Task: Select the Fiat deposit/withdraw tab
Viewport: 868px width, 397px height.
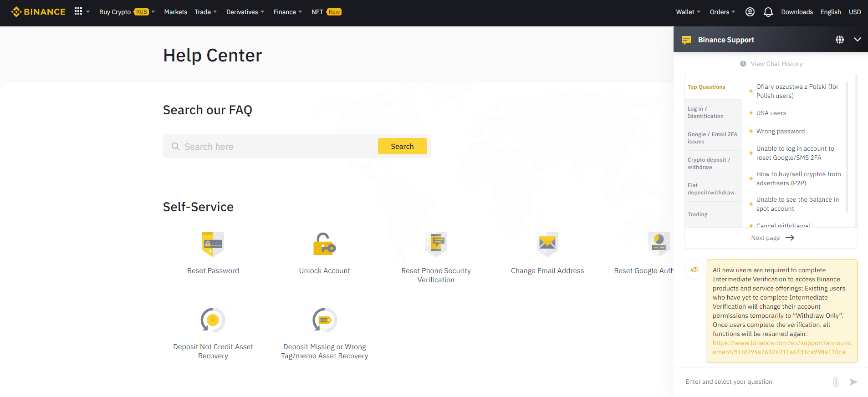Action: (x=713, y=189)
